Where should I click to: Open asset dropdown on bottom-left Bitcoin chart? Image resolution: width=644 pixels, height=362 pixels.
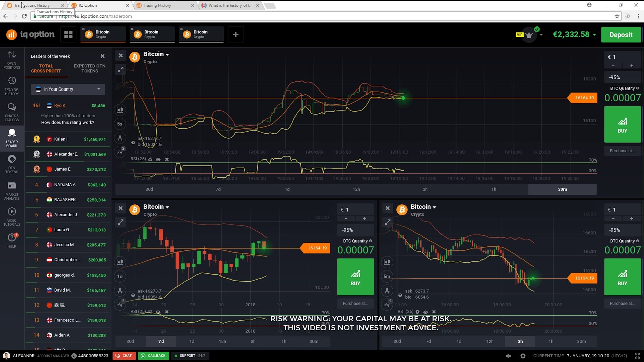point(156,207)
